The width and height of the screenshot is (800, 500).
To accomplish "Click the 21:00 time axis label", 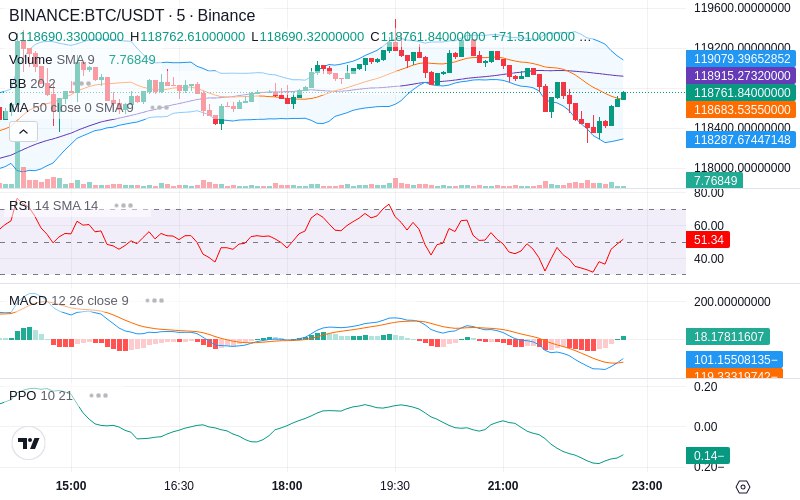I will pos(503,486).
